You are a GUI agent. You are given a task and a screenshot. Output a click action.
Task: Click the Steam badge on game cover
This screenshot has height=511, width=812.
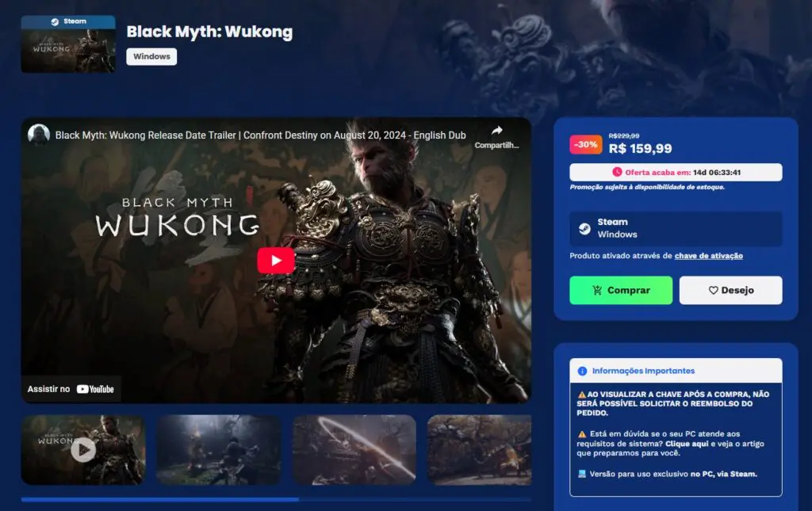pyautogui.click(x=67, y=22)
